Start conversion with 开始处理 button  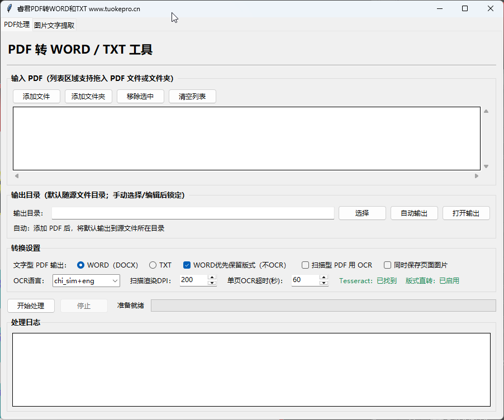coord(31,306)
